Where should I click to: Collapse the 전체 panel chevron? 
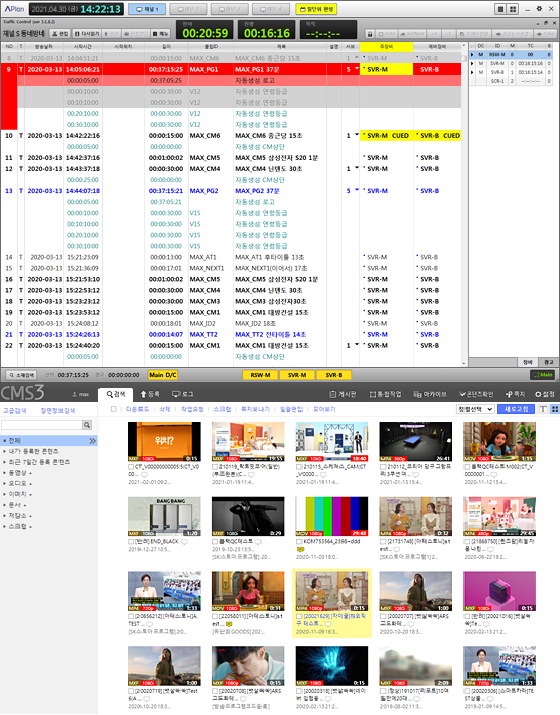coord(93,441)
